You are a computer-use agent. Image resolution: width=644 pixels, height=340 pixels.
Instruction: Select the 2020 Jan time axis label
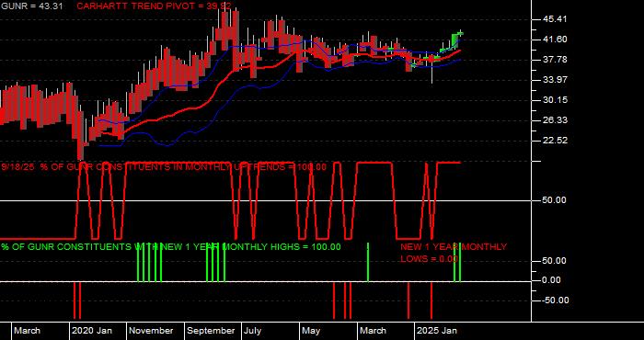(x=92, y=331)
